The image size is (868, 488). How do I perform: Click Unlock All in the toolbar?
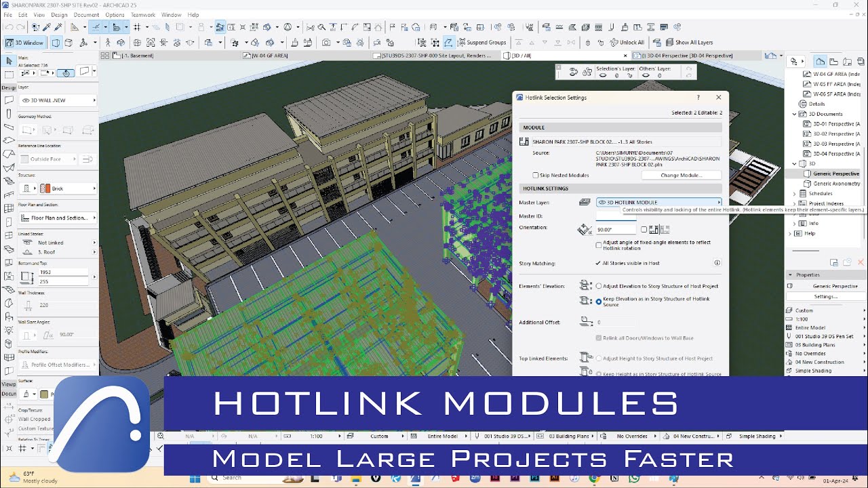pos(626,42)
